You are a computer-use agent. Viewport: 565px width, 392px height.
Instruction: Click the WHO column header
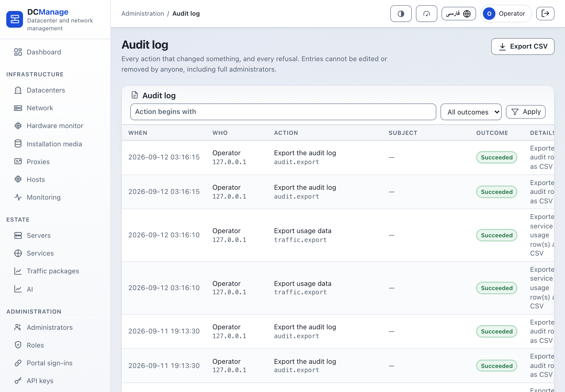(x=220, y=133)
